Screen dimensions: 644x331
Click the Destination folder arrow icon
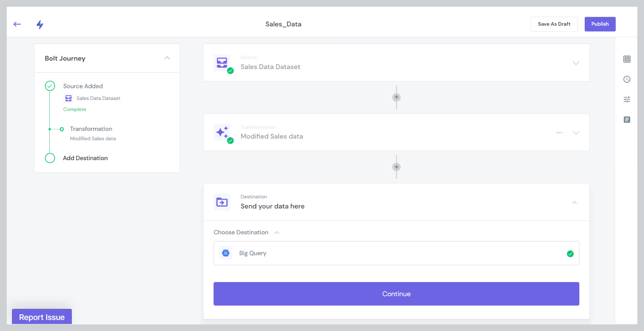click(222, 202)
